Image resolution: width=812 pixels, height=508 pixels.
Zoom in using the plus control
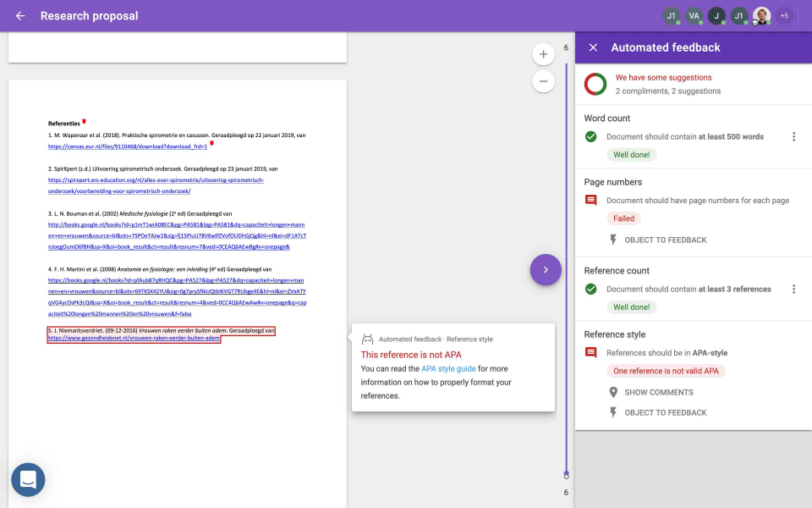[x=544, y=53]
